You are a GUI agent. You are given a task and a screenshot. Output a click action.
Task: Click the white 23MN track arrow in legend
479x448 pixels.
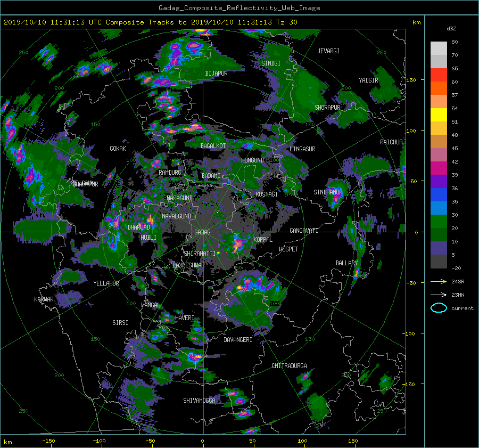click(x=439, y=295)
